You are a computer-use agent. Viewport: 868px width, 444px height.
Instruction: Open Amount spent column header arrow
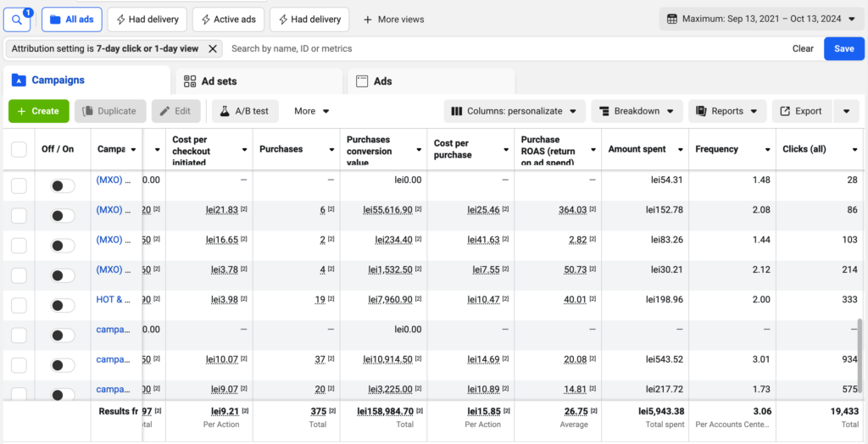pos(681,150)
